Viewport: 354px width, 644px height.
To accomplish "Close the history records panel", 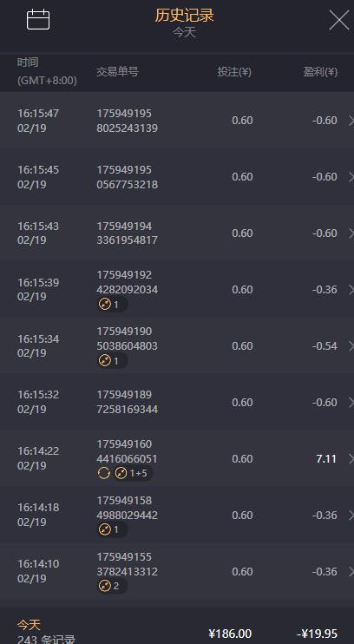I will click(x=338, y=20).
